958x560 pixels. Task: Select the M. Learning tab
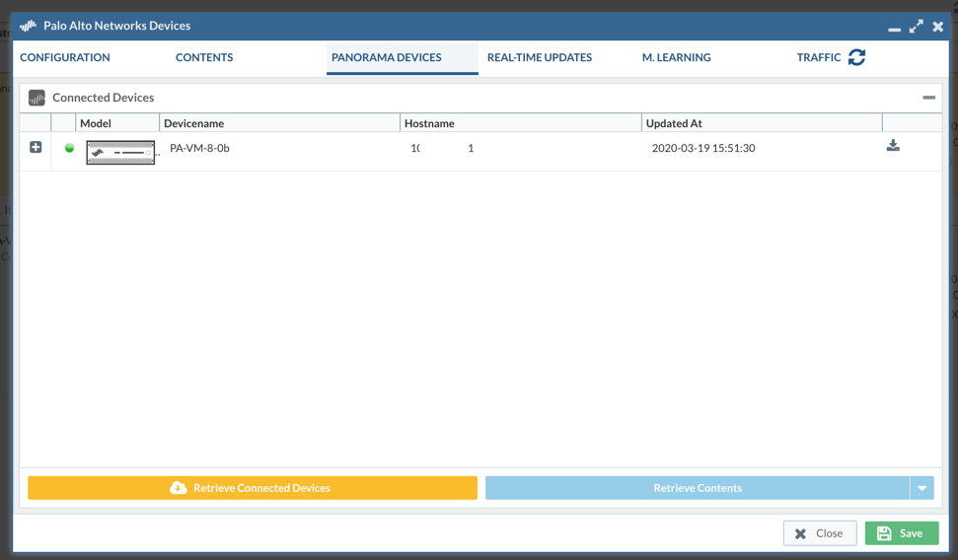pos(676,57)
